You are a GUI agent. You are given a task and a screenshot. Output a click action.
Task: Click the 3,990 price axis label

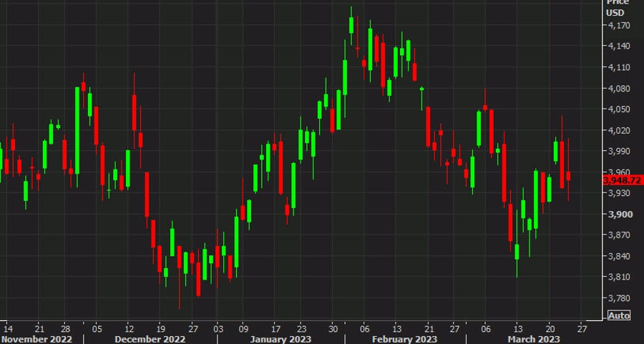click(x=618, y=151)
